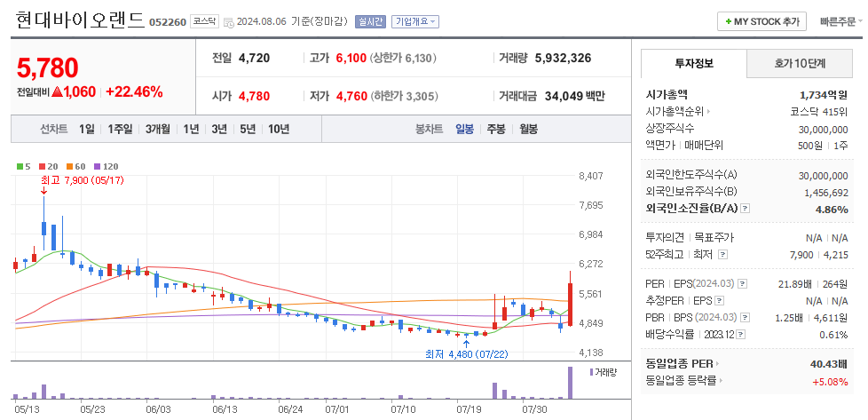The height and width of the screenshot is (420, 868).
Task: Click the arrow icon after 동일업종 PER
Action: pyautogui.click(x=717, y=364)
